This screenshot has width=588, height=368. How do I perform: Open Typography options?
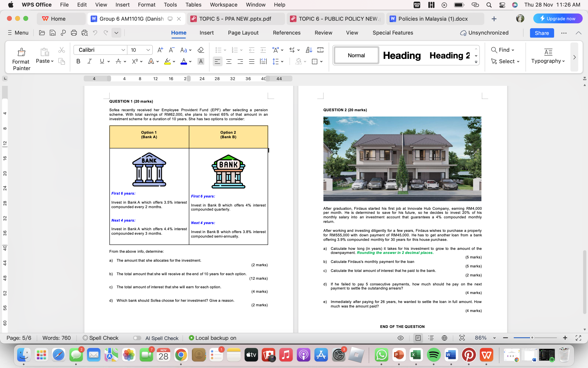click(548, 56)
